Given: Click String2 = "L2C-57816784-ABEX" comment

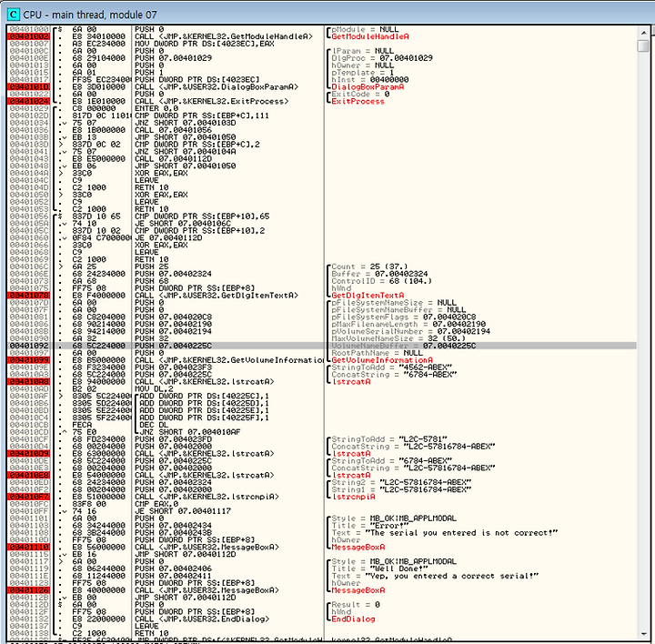Looking at the screenshot, I should pos(401,482).
